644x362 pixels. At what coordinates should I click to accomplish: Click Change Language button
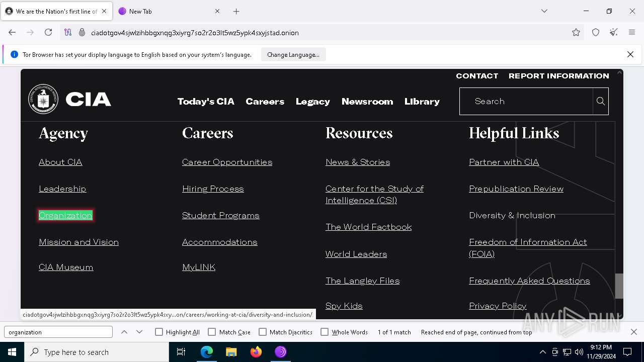293,54
